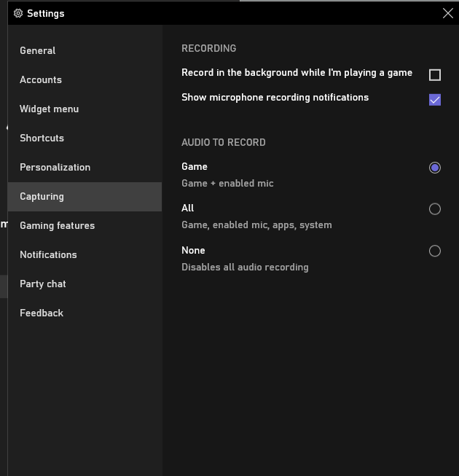Open Widget menu settings
Screen dimensions: 459x476
[x=50, y=109]
